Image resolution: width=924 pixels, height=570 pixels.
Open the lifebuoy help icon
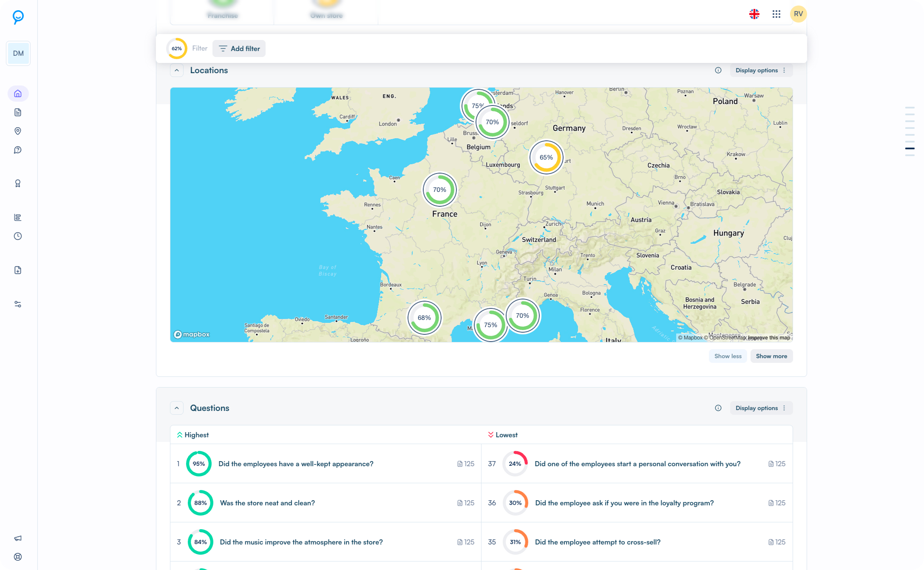[x=18, y=557]
